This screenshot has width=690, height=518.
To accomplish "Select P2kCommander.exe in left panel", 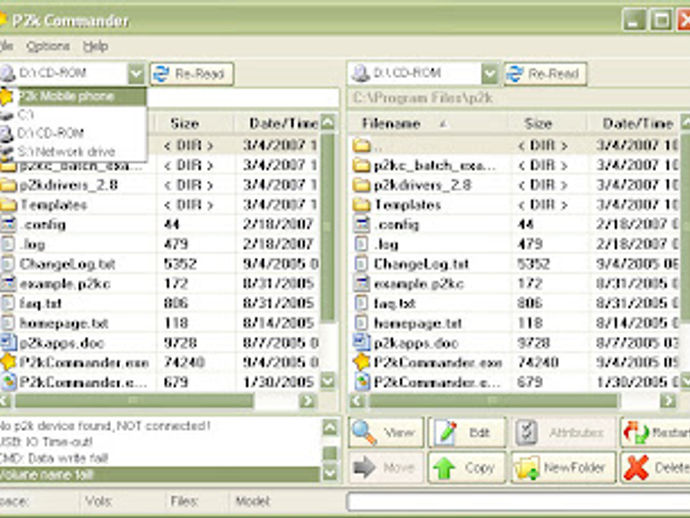I will [x=84, y=362].
